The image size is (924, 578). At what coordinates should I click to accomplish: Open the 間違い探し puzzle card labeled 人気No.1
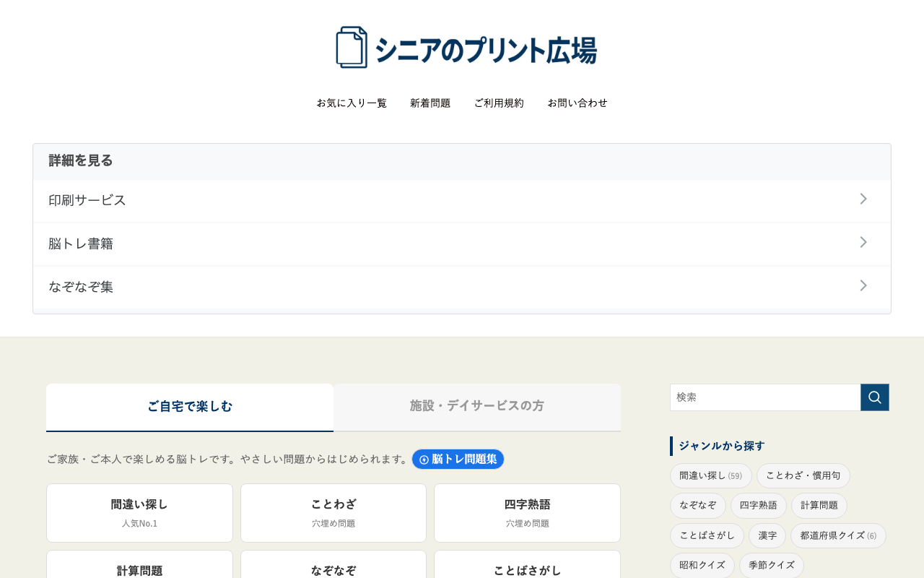[x=139, y=512]
